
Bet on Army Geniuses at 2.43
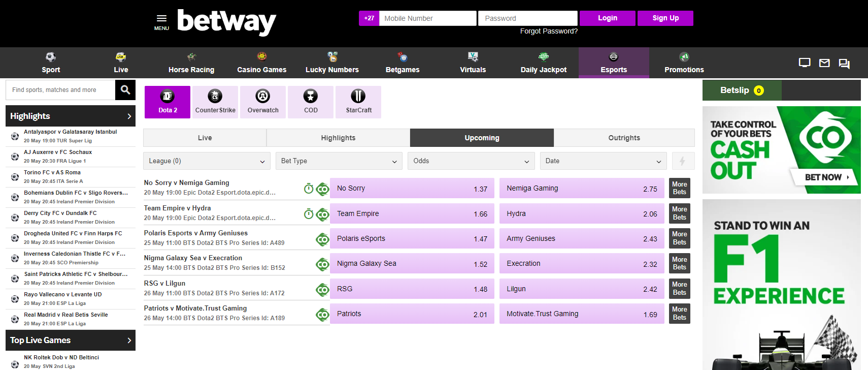pyautogui.click(x=582, y=239)
